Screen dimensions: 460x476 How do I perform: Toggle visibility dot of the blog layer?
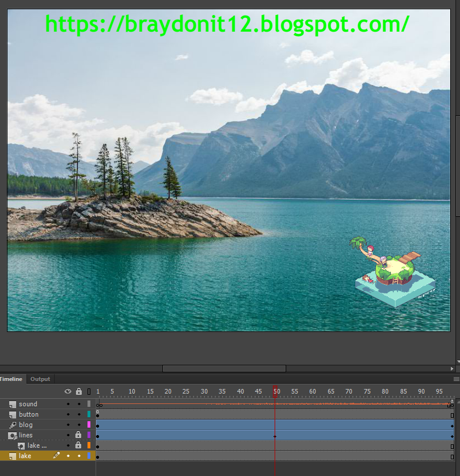tap(68, 425)
